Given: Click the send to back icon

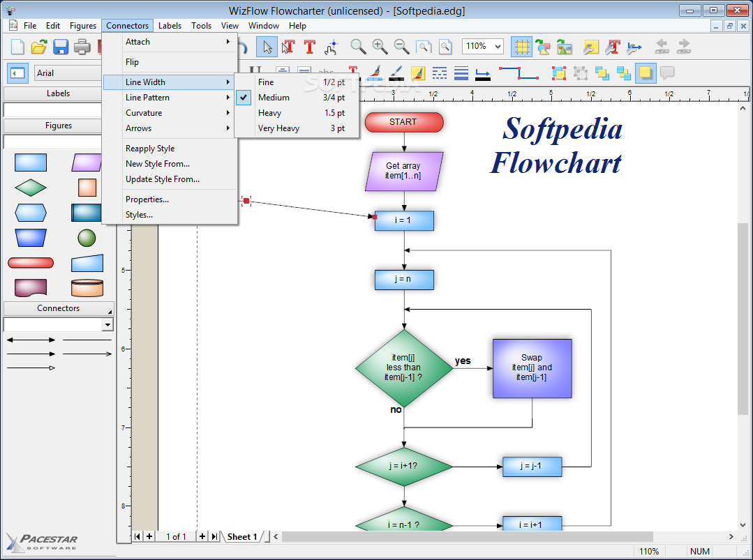Looking at the screenshot, I should (623, 73).
